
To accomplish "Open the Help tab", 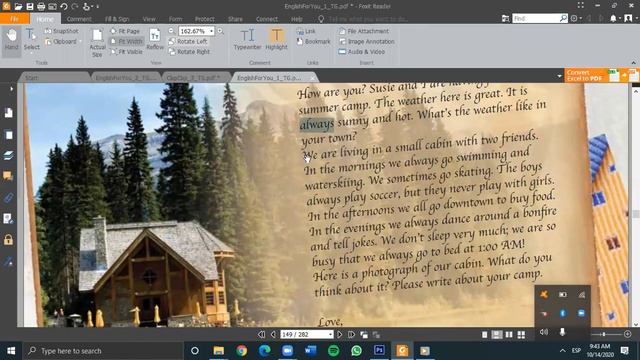I will [x=297, y=19].
